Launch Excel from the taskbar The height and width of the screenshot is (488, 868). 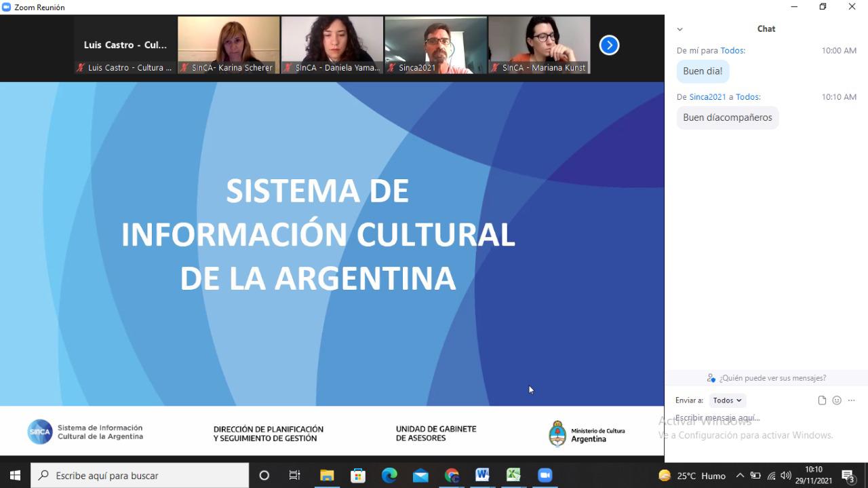pyautogui.click(x=513, y=475)
